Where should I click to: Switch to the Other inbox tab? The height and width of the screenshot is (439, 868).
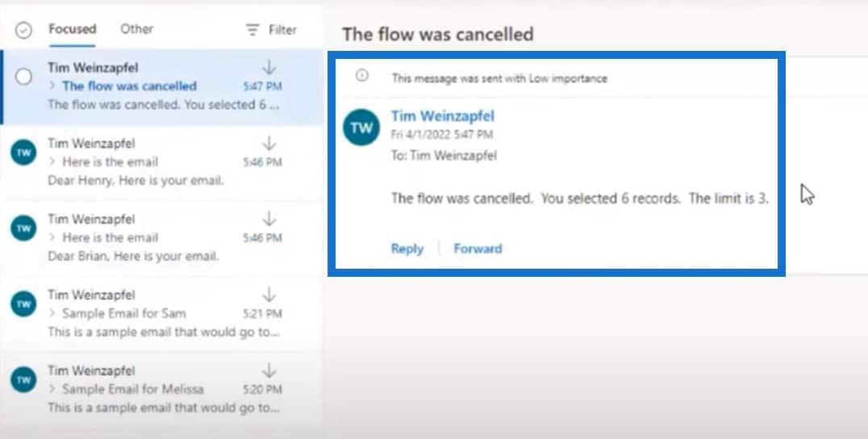click(x=136, y=29)
